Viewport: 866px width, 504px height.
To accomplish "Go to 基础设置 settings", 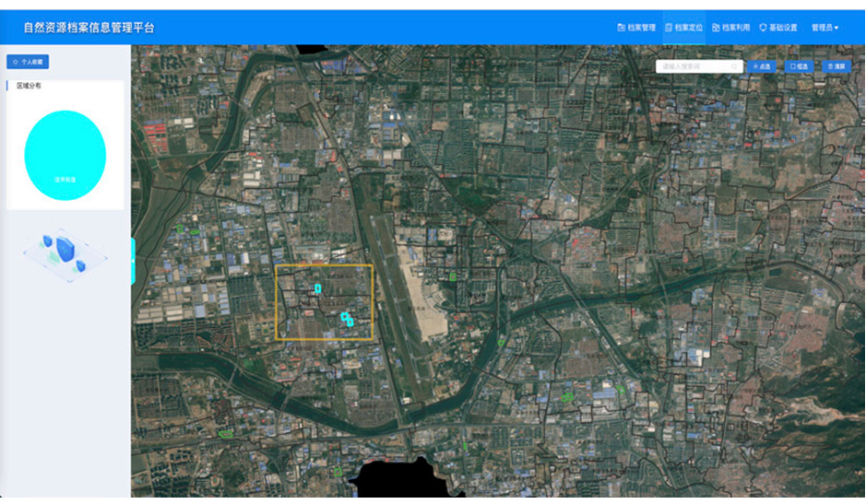I will click(x=778, y=28).
